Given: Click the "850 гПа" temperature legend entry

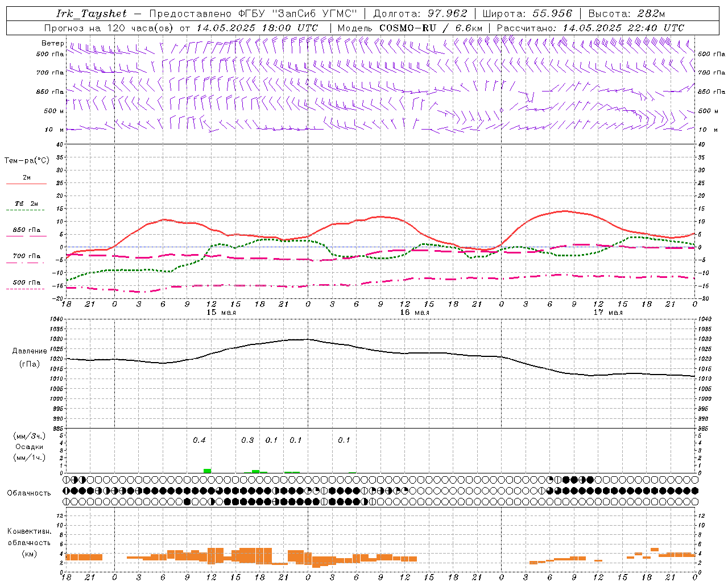Looking at the screenshot, I should click(x=27, y=230).
